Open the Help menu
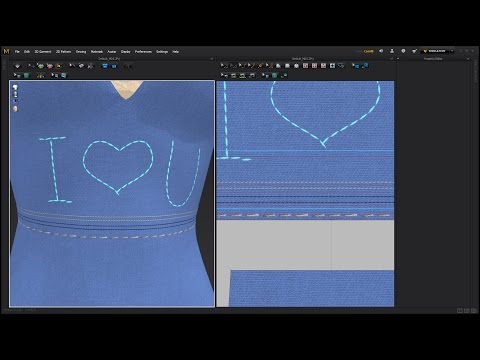This screenshot has height=360, width=480. click(x=176, y=52)
